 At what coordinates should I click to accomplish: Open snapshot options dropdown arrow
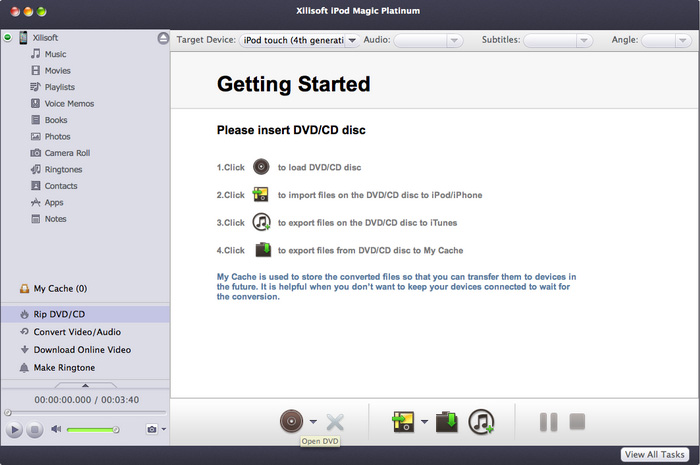(164, 429)
